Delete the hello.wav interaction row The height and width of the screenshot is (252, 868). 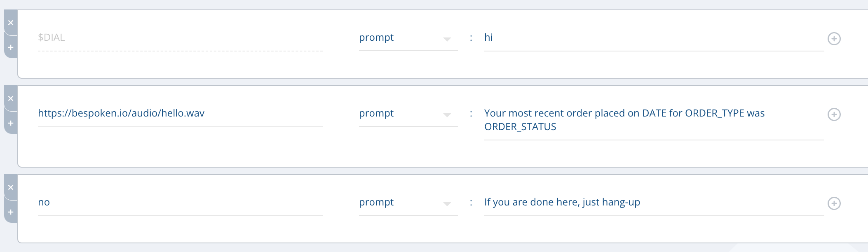click(11, 98)
